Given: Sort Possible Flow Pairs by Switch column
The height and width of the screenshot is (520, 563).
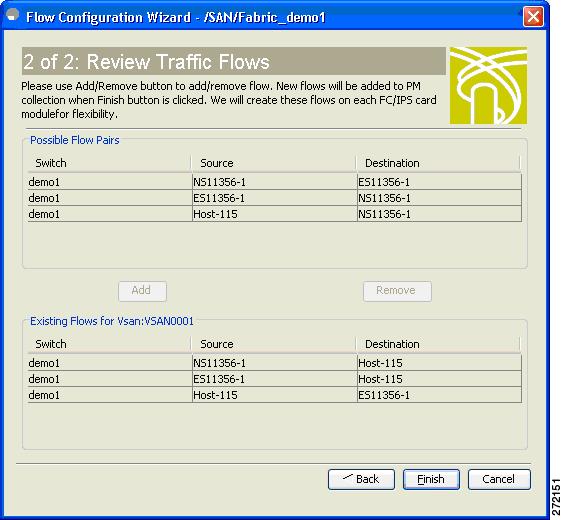Looking at the screenshot, I should pyautogui.click(x=109, y=163).
